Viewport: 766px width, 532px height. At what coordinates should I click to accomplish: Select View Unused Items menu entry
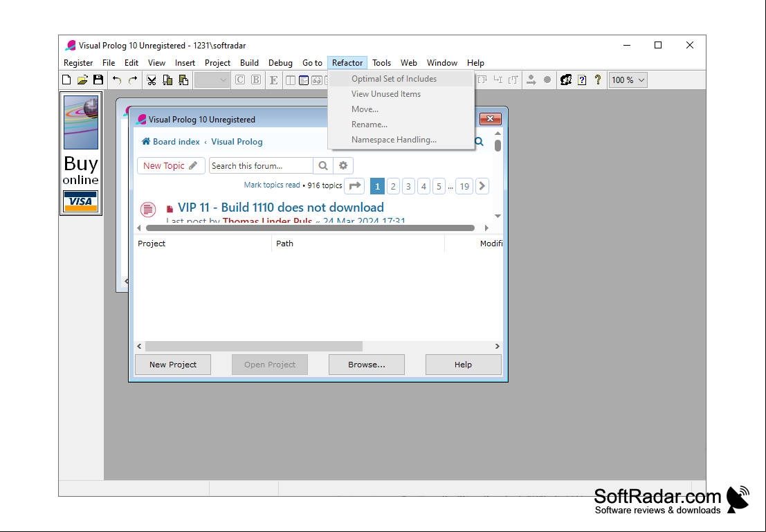click(401, 94)
